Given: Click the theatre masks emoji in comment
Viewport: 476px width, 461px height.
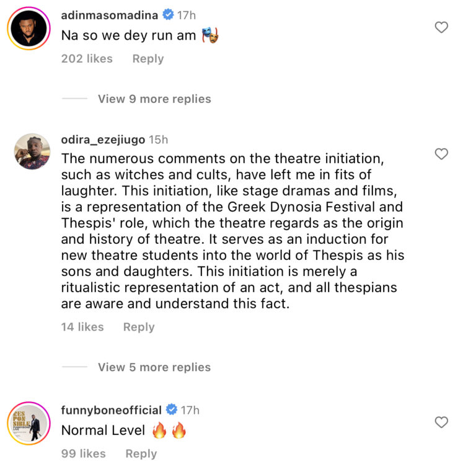Looking at the screenshot, I should point(211,36).
